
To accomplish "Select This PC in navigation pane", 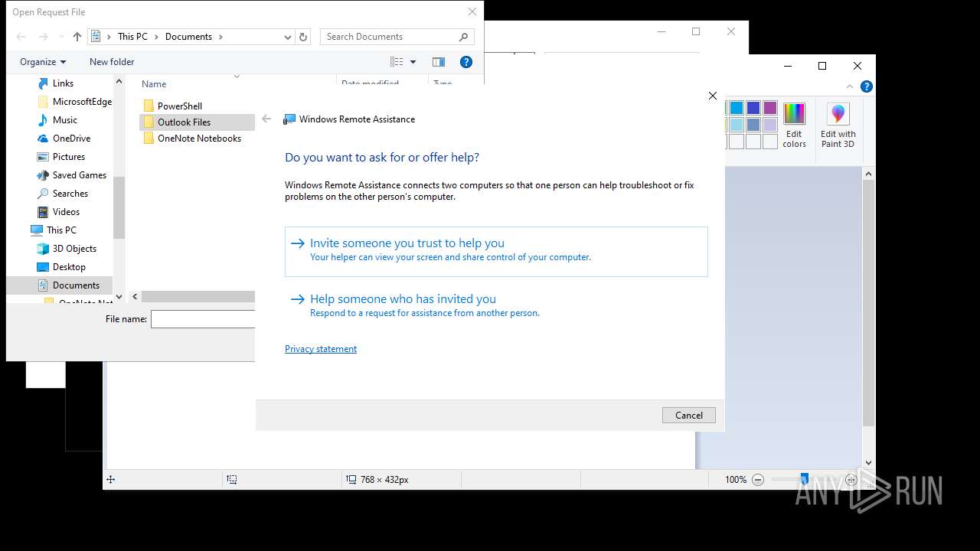I will coord(60,230).
